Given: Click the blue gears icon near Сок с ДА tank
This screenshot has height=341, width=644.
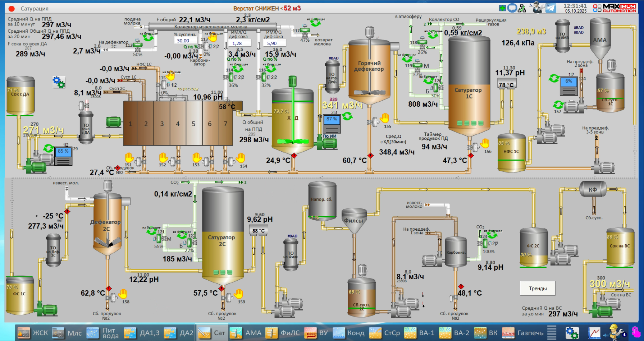Looking at the screenshot, I should coord(59,82).
